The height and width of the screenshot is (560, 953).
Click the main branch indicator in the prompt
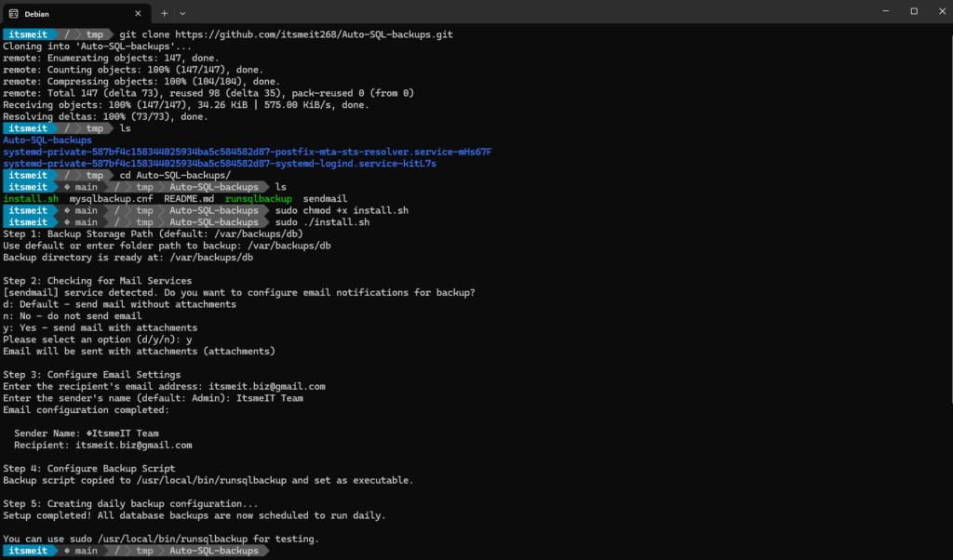tap(84, 550)
